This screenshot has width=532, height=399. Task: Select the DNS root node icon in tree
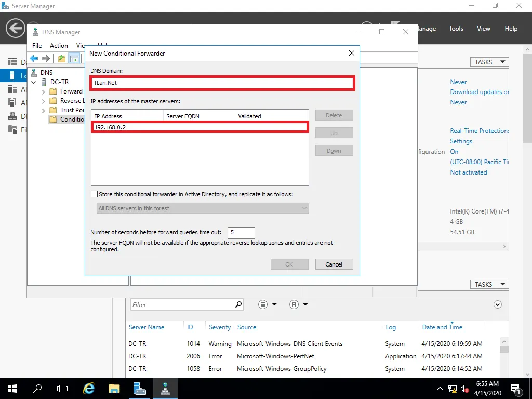click(34, 72)
